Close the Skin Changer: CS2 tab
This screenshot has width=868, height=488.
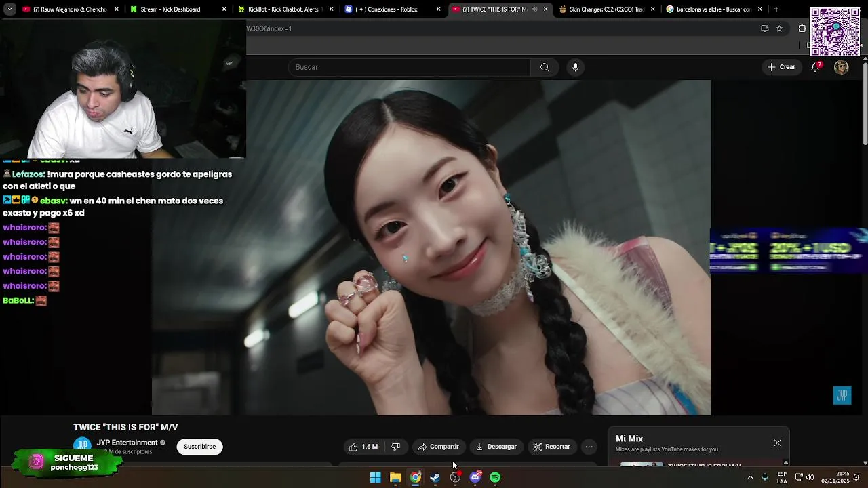(x=652, y=9)
